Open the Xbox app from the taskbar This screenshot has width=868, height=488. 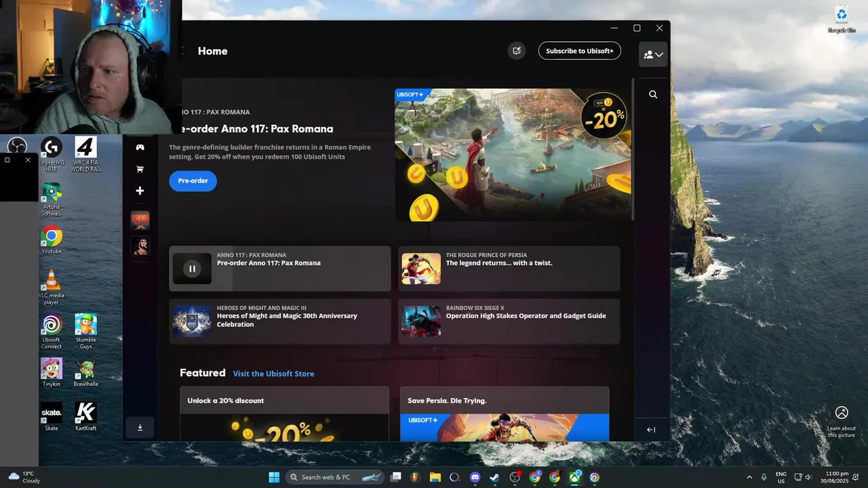[x=574, y=477]
